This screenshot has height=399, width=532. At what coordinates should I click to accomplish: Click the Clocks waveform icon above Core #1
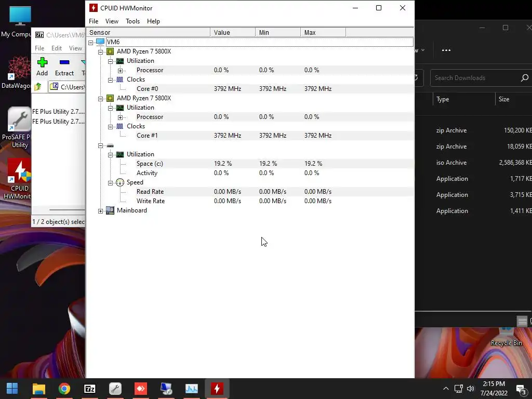pyautogui.click(x=120, y=126)
